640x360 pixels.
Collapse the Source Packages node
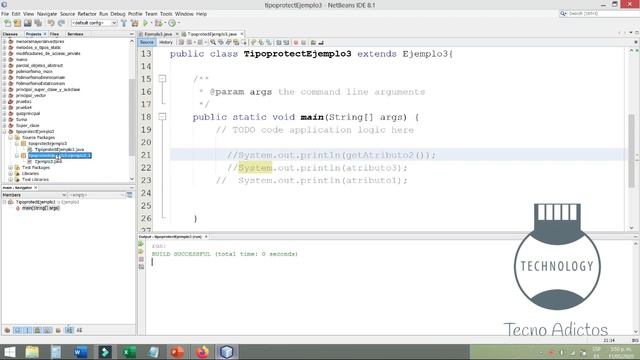11,138
